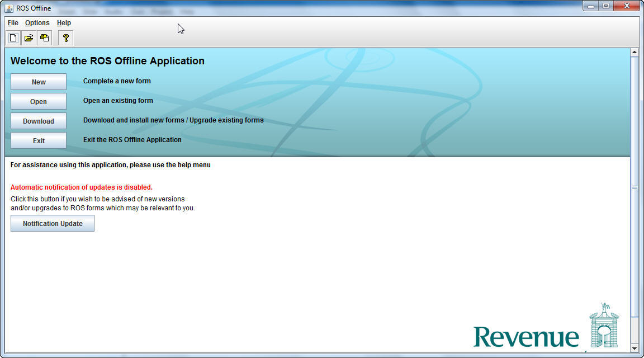Click the vertical scrollbar thumb
Viewport: 644px width, 358px height.
click(634, 187)
